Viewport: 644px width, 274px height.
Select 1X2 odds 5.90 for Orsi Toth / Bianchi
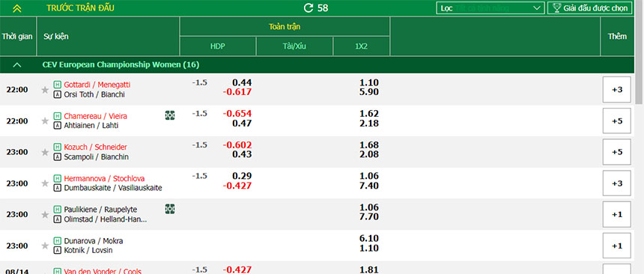[368, 92]
